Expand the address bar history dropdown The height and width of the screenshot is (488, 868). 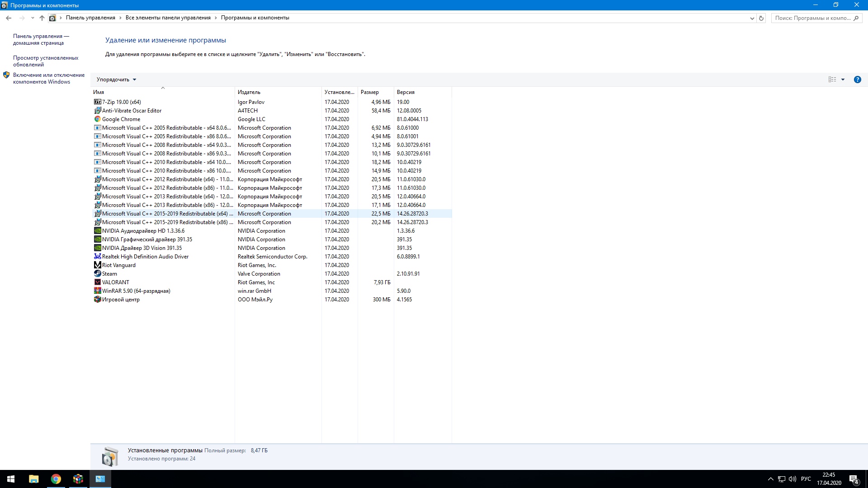tap(752, 18)
